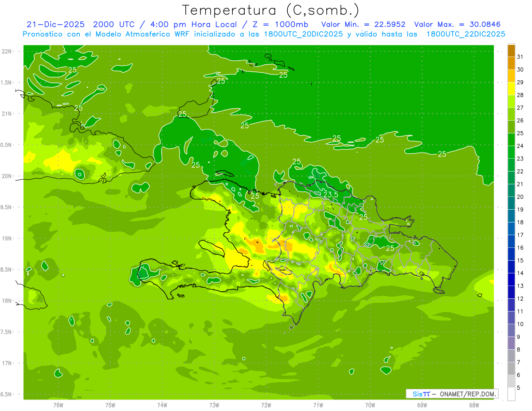
Task: Click the green swatch between 23 and 24
Action: pyautogui.click(x=511, y=152)
